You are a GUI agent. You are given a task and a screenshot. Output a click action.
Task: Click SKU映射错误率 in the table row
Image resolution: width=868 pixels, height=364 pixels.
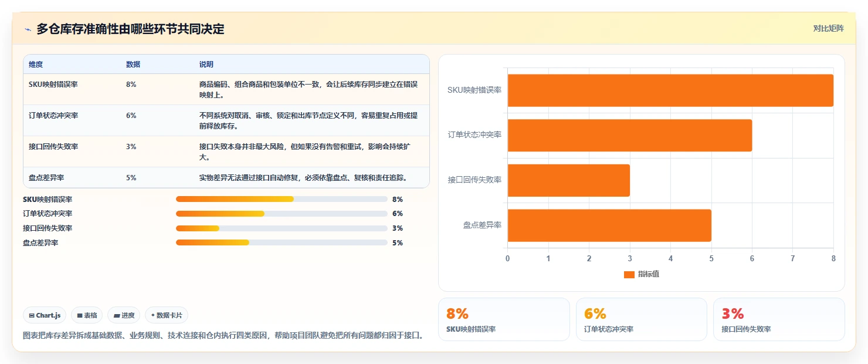[x=53, y=85]
